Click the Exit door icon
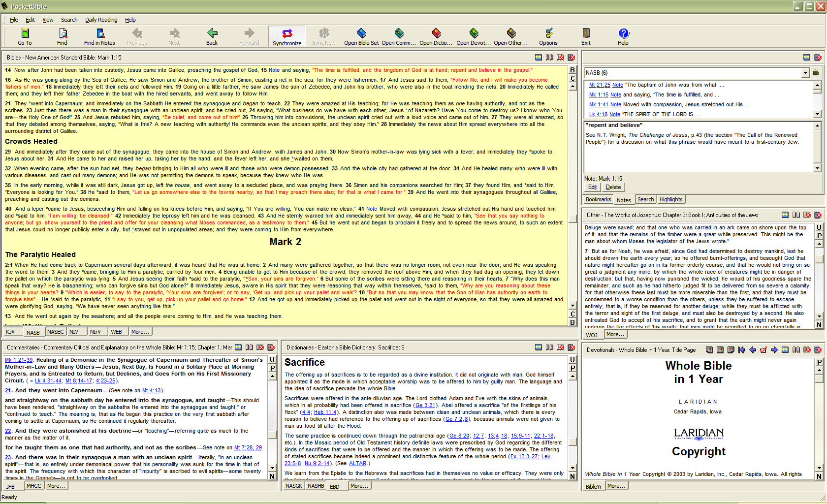Viewport: 827px width, 504px height. [x=586, y=37]
